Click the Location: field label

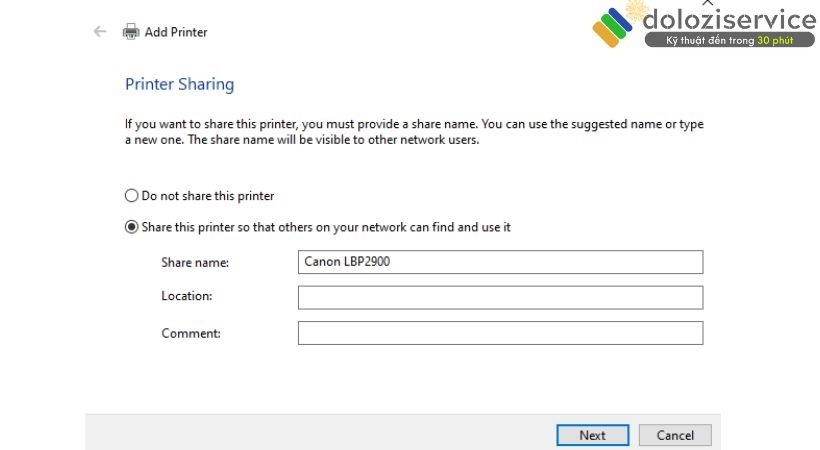coord(187,296)
